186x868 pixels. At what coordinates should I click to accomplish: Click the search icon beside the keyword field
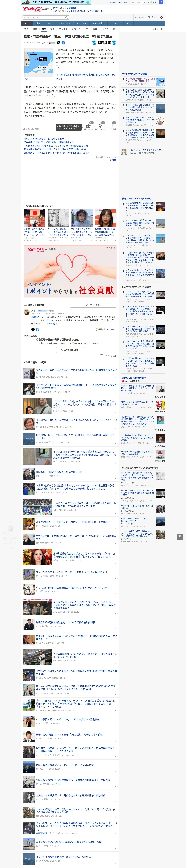point(66,18)
